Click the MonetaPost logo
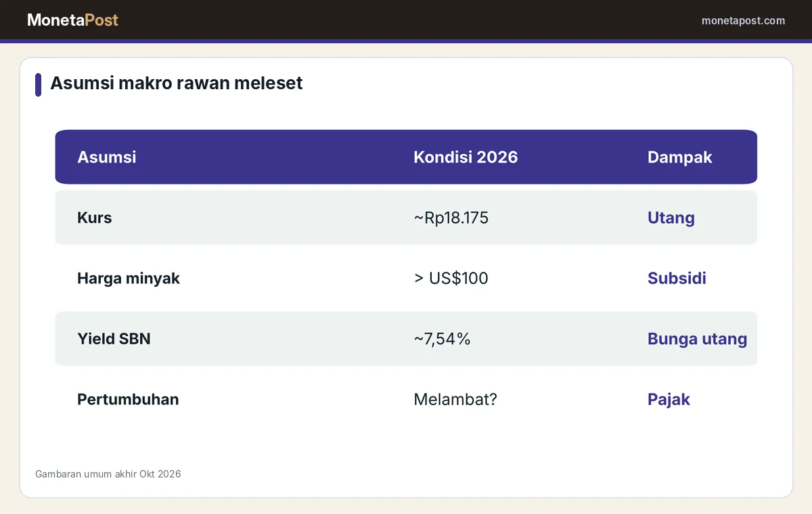This screenshot has width=812, height=514. click(72, 20)
